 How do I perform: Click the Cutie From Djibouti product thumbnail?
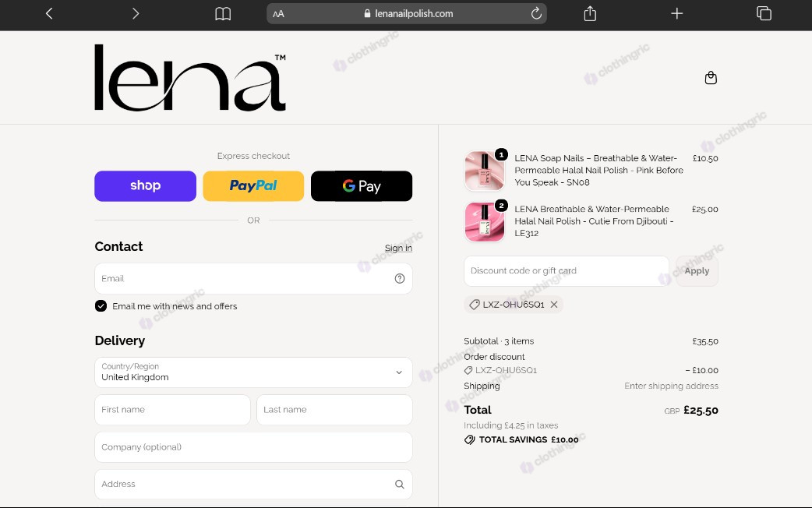coord(484,221)
